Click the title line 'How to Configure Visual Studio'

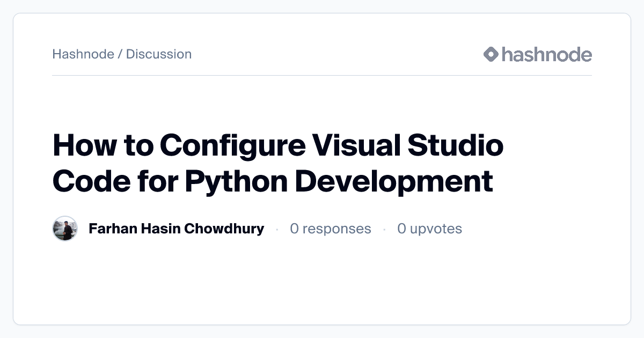278,145
